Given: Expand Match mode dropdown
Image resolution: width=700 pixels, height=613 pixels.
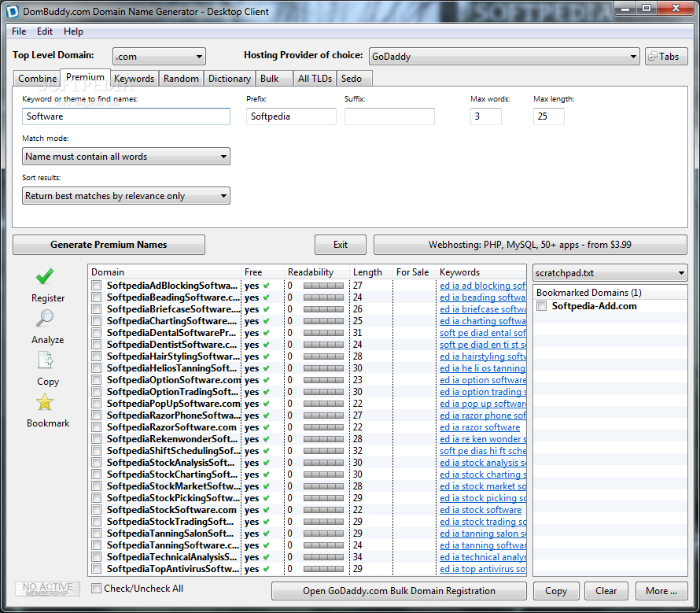Looking at the screenshot, I should (x=126, y=157).
